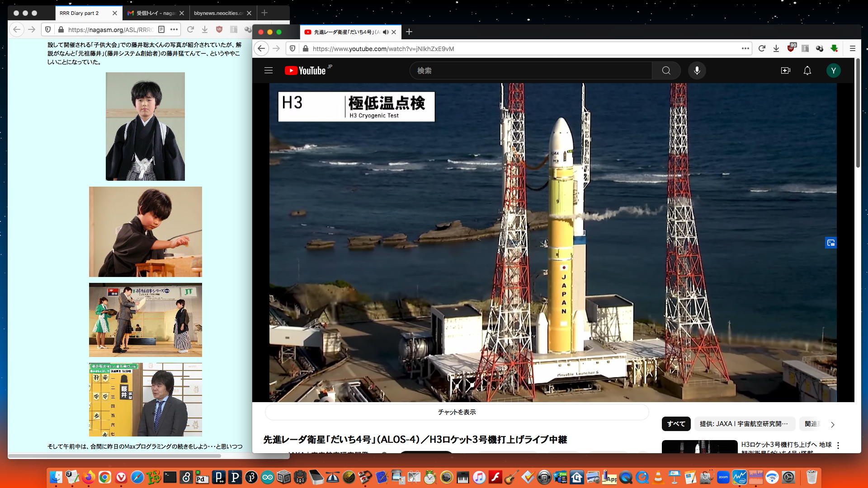868x488 pixels.
Task: Switch to the bbynews.neocities tab
Action: pos(218,13)
